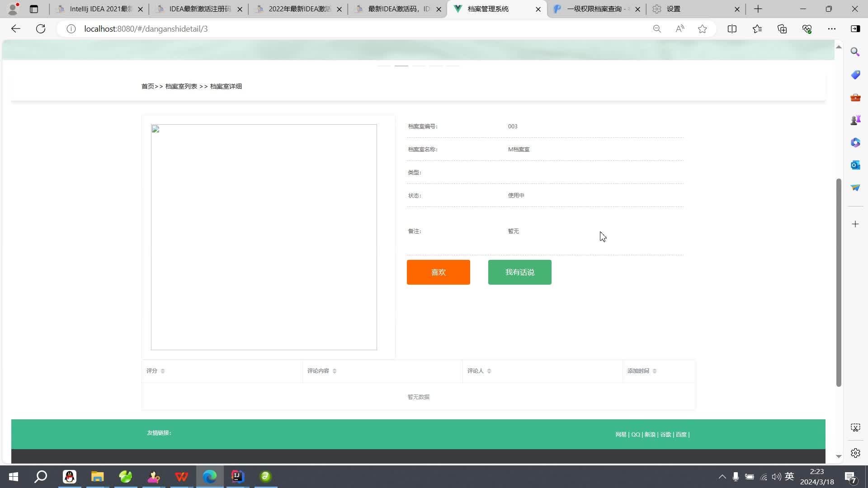Click the address bar URL field

316,29
